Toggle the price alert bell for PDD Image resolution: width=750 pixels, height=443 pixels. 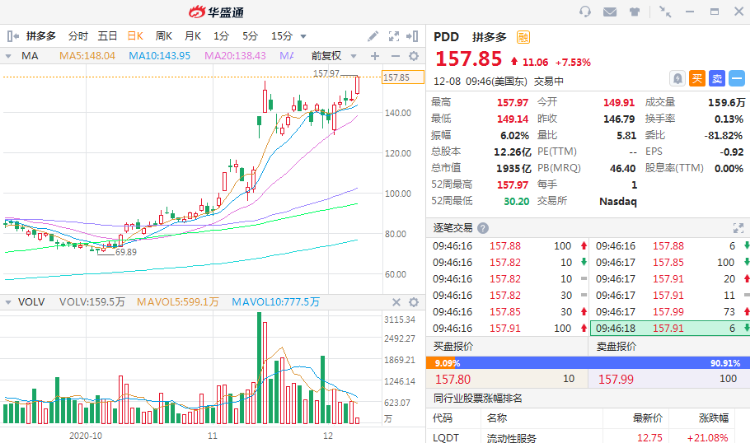678,78
